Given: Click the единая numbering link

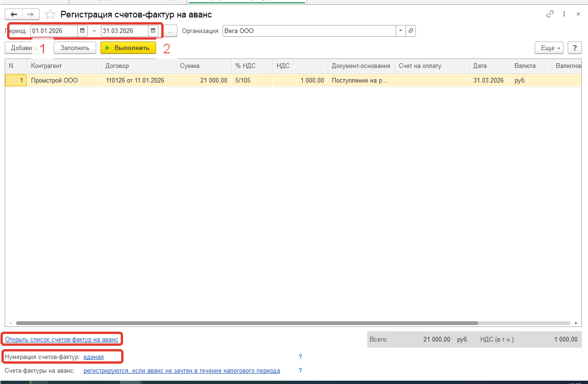Looking at the screenshot, I should point(93,357).
